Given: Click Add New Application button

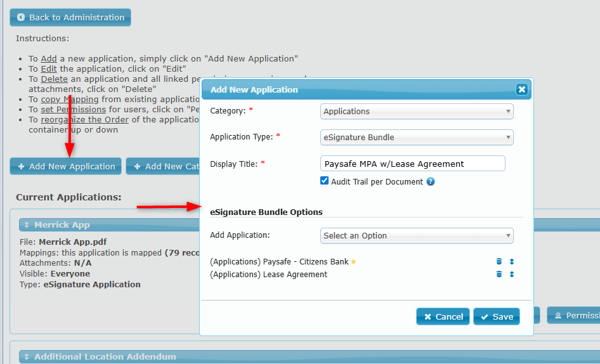Looking at the screenshot, I should point(66,166).
